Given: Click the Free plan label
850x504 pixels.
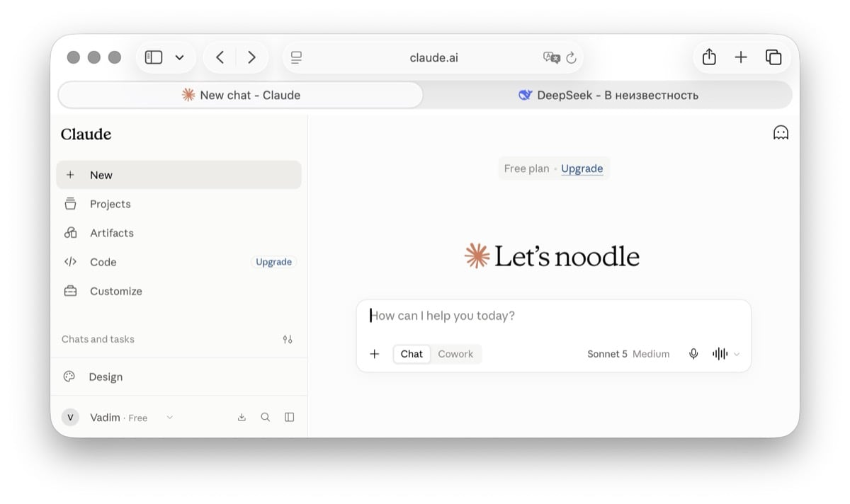Looking at the screenshot, I should coord(526,168).
